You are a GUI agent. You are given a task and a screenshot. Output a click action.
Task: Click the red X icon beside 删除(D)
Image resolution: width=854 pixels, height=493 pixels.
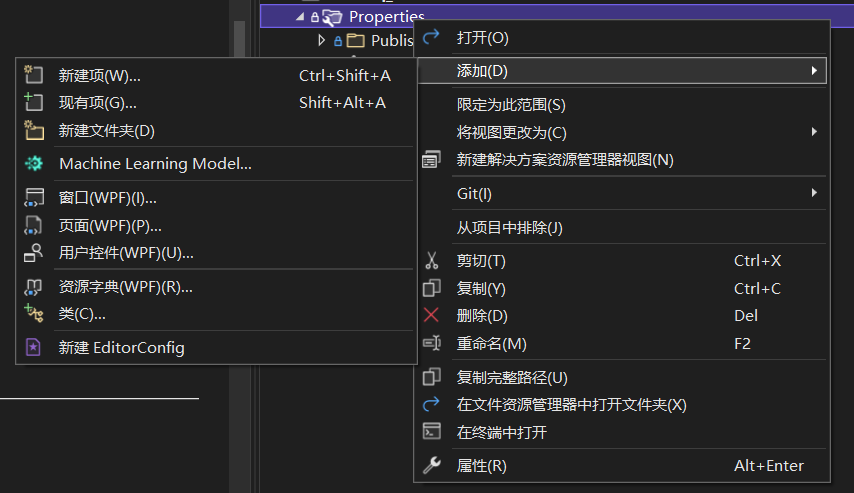coord(431,315)
